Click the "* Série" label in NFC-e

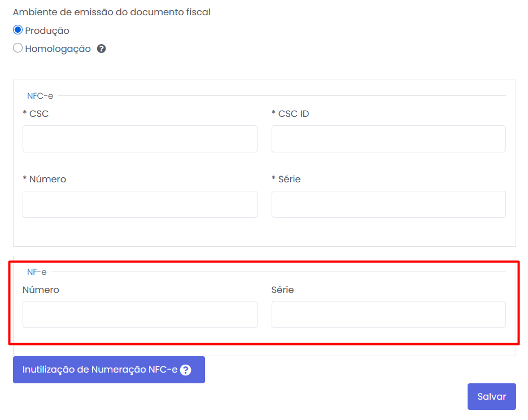(286, 180)
